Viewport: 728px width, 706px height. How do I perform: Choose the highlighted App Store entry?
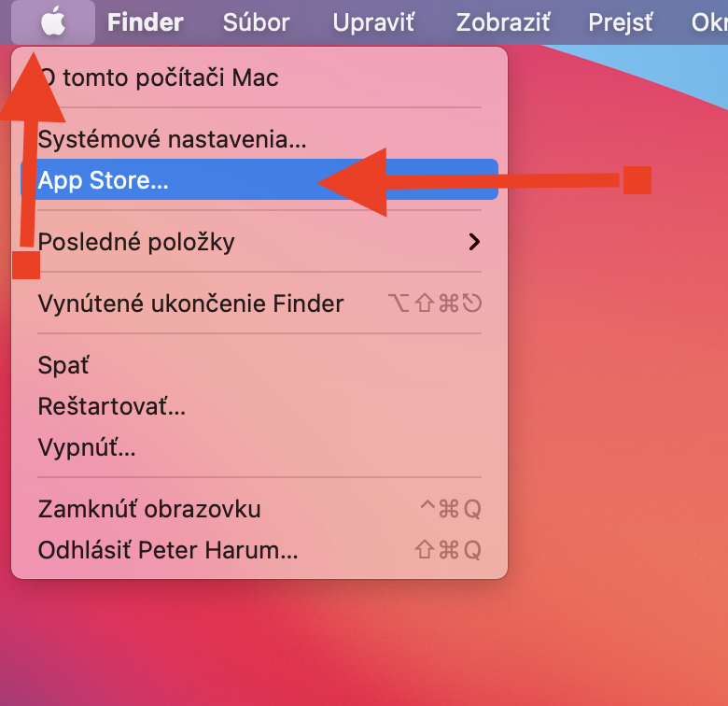[104, 180]
